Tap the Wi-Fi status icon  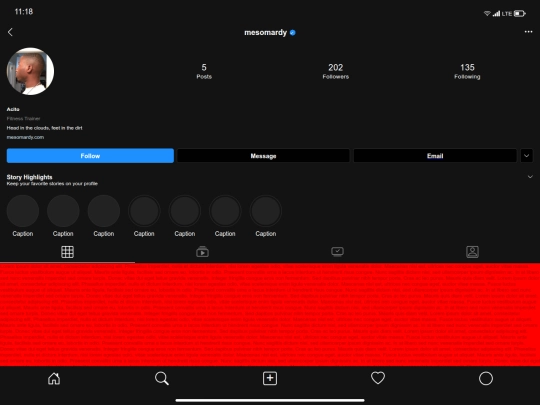(x=487, y=13)
